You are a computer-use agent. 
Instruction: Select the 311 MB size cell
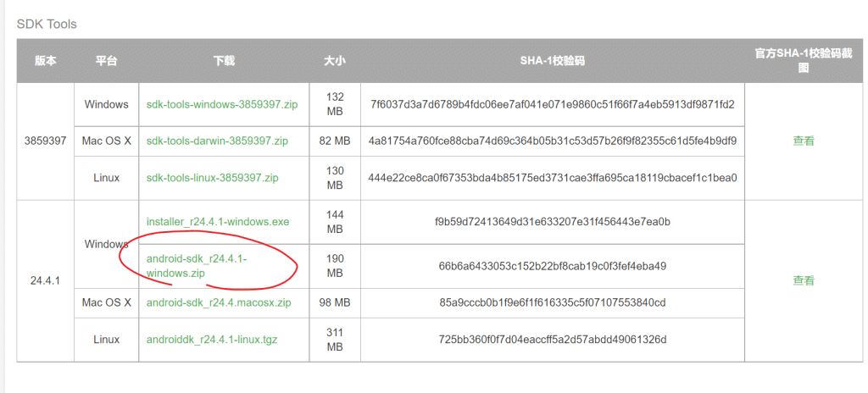pyautogui.click(x=335, y=340)
